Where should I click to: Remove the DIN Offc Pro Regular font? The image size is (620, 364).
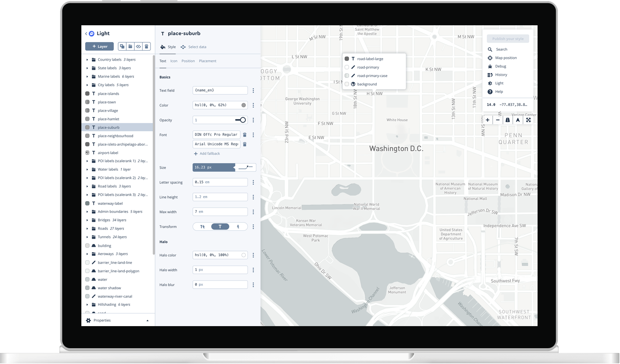(245, 135)
